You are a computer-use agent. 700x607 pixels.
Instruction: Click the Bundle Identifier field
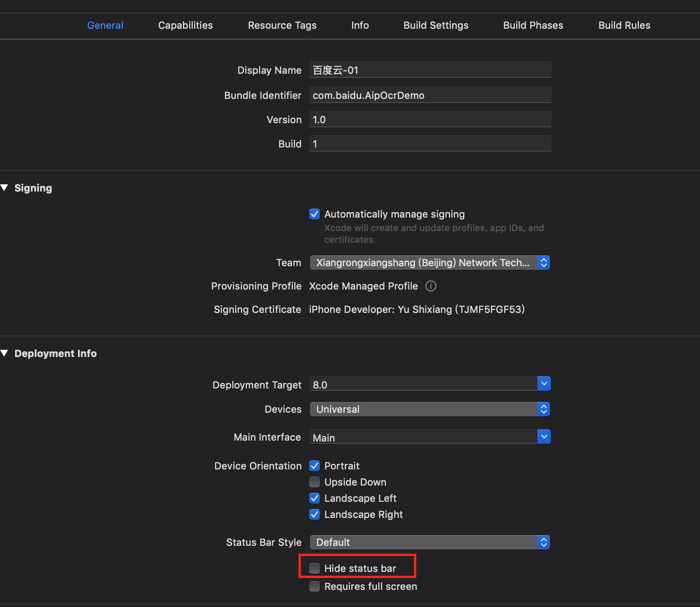[430, 95]
